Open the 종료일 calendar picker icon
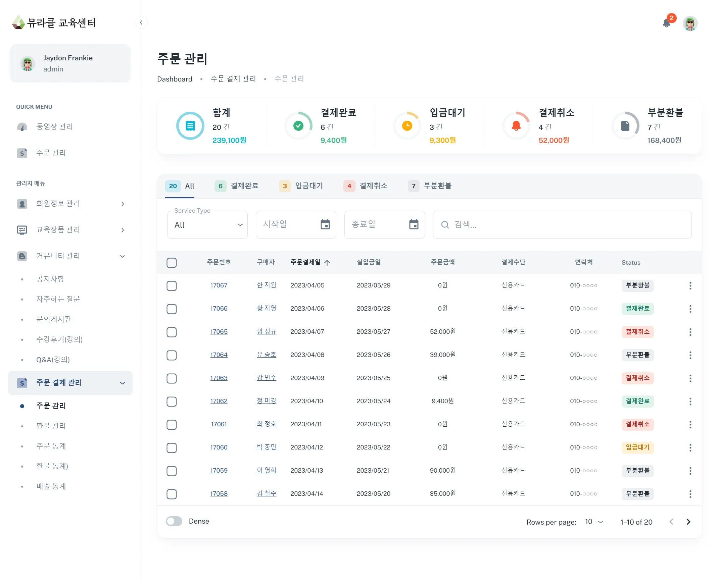 click(414, 224)
